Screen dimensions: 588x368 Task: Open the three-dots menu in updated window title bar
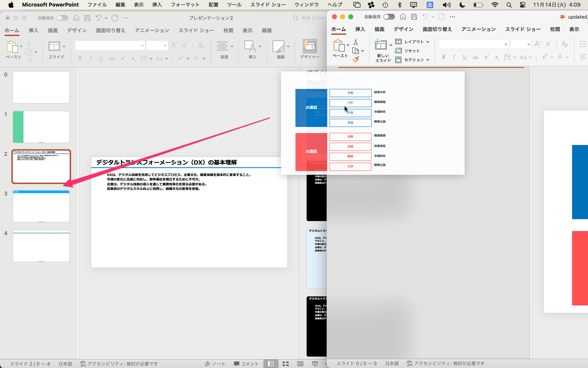pyautogui.click(x=452, y=17)
